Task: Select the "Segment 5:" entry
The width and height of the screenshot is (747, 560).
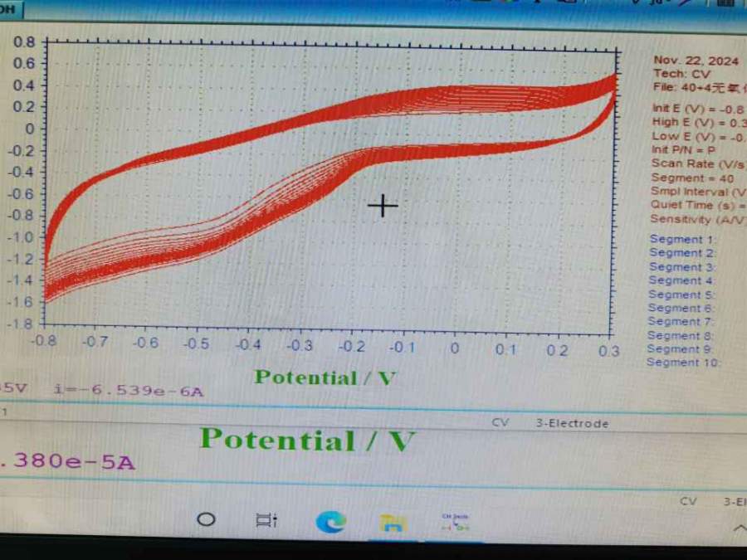Action: click(x=681, y=295)
